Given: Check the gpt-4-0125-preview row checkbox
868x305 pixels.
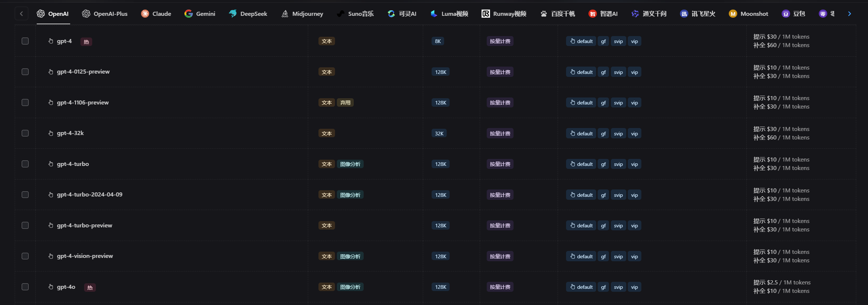Looking at the screenshot, I should pyautogui.click(x=25, y=72).
